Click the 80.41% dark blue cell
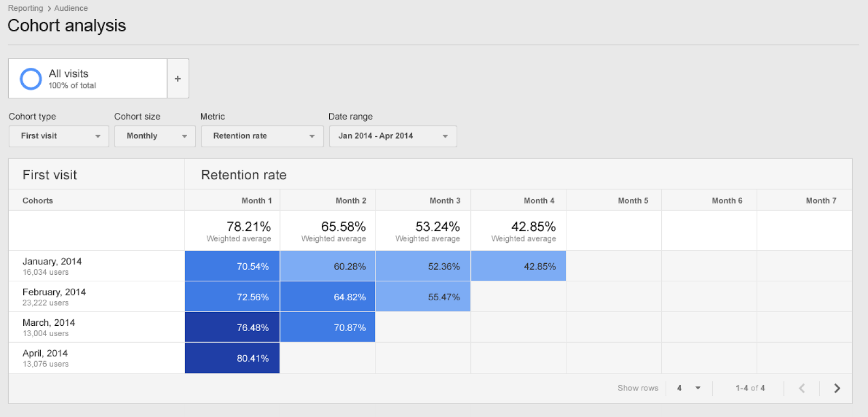Screen dimensions: 868x417 [232, 358]
